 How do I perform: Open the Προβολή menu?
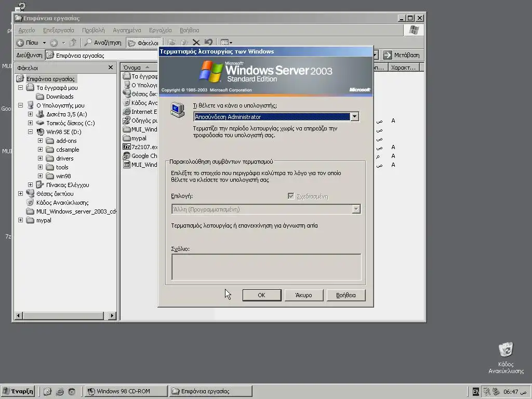(x=94, y=30)
